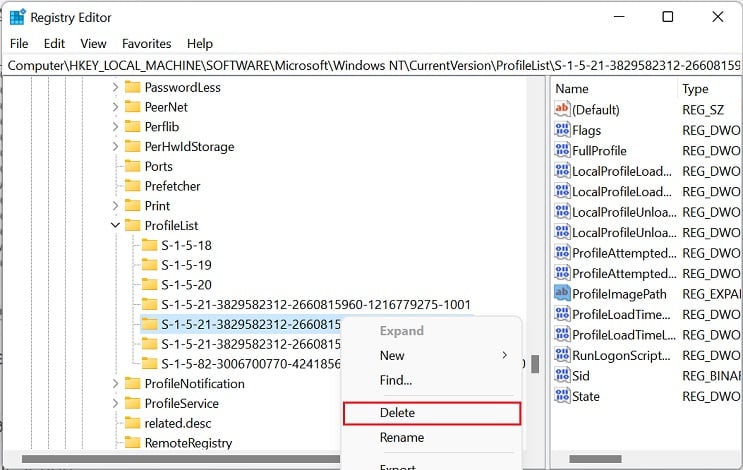Select the Prefetcher key

point(172,186)
